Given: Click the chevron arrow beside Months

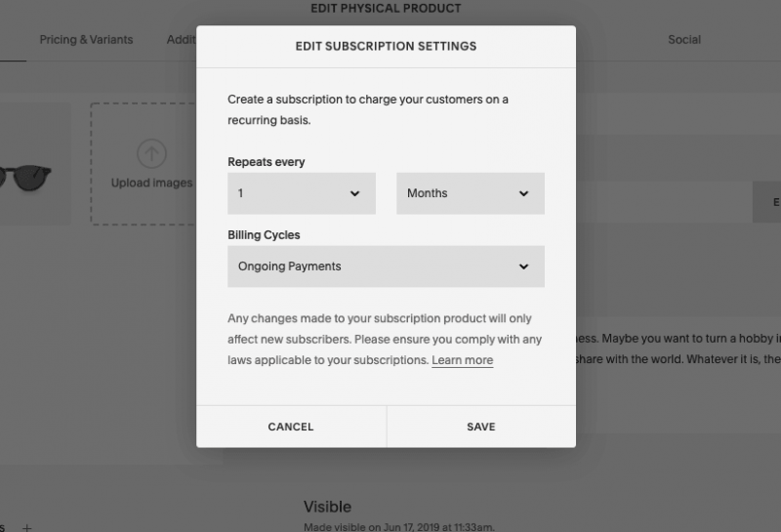Looking at the screenshot, I should (523, 193).
